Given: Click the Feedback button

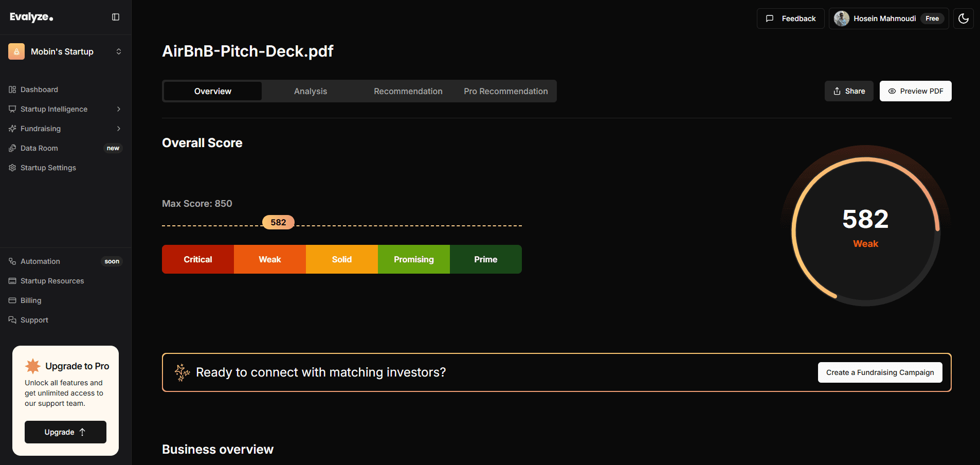Looking at the screenshot, I should [791, 19].
